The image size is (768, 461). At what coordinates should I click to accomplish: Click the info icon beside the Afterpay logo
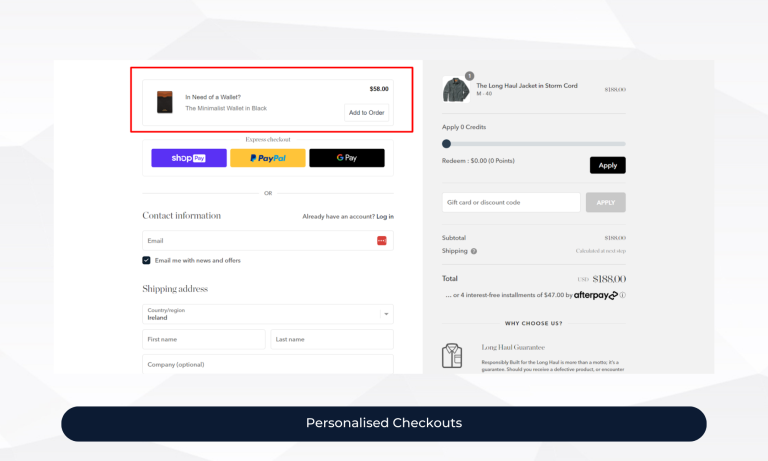(x=622, y=296)
